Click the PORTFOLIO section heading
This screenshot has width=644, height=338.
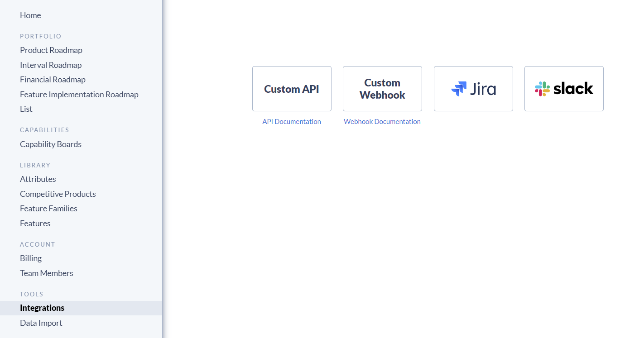pos(41,36)
